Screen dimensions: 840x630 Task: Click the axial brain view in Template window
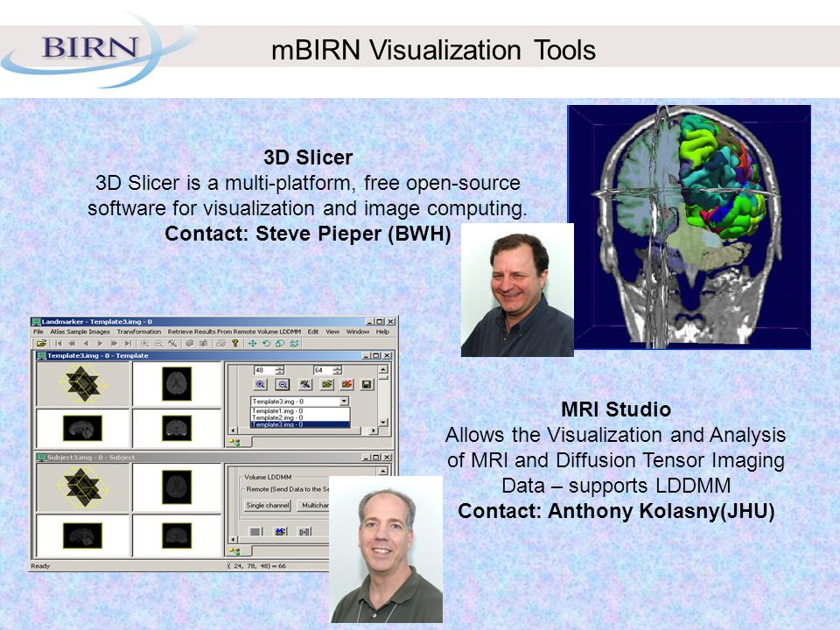point(177,383)
